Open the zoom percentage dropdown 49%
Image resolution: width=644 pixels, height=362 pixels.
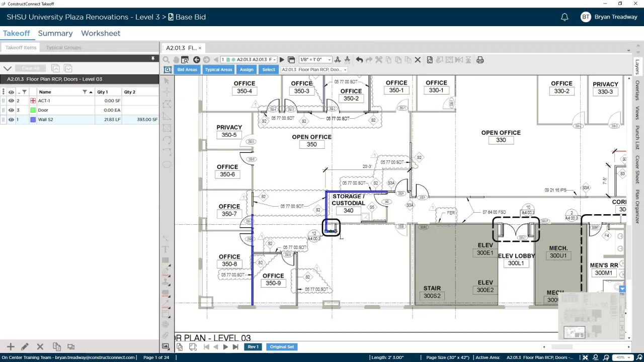pos(623,357)
